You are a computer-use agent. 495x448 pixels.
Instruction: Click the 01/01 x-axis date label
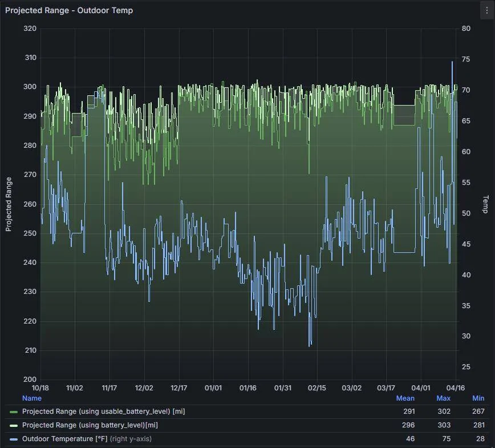(213, 388)
